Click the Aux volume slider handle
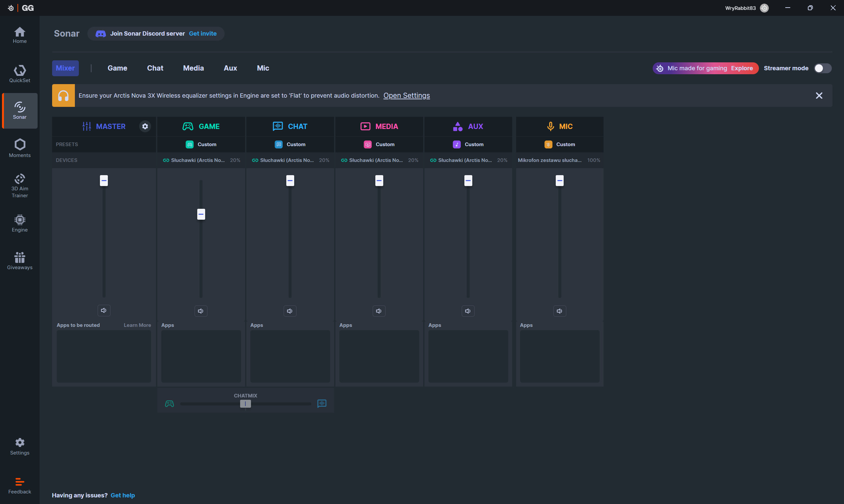Image resolution: width=844 pixels, height=504 pixels. coord(468,181)
